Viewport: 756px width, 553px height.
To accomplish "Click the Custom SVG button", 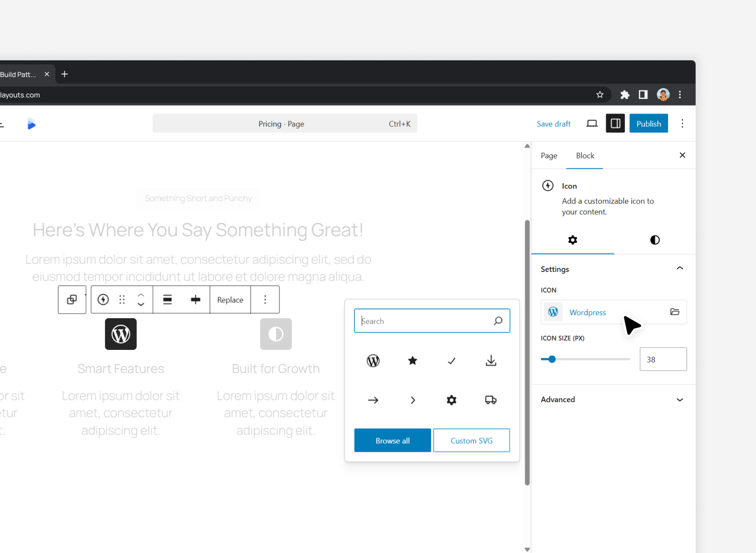I will pos(471,440).
